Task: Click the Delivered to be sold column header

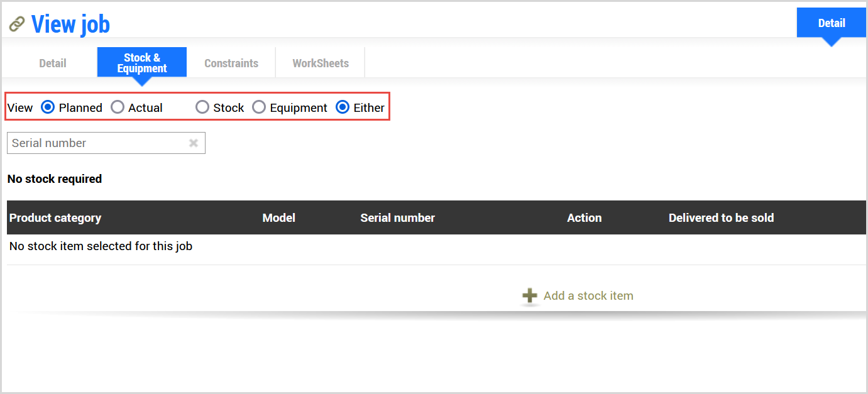Action: point(722,218)
